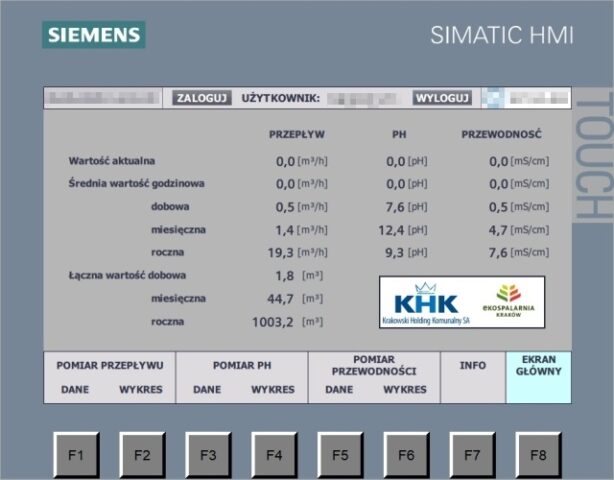Click the WYLOGUJ logout button
Image resolution: width=614 pixels, height=480 pixels.
[x=442, y=98]
